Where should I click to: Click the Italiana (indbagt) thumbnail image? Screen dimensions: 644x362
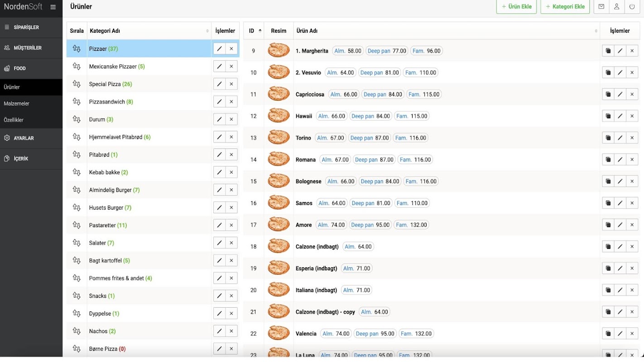point(279,289)
